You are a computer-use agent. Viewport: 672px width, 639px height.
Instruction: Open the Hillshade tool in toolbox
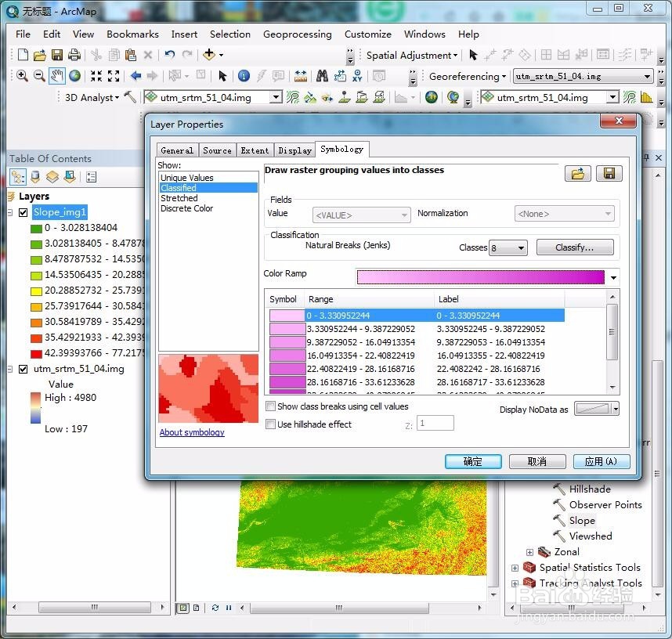coord(590,489)
